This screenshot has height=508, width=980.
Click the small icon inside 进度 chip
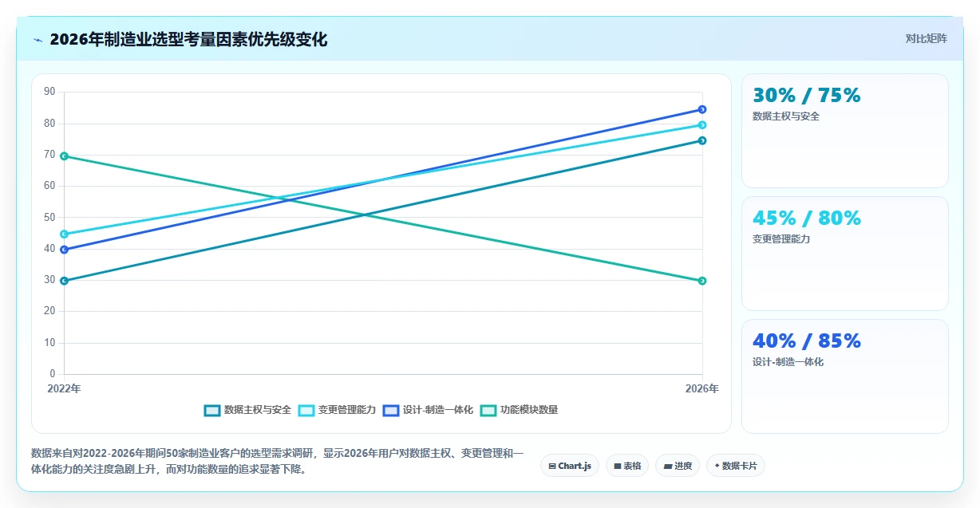[668, 466]
